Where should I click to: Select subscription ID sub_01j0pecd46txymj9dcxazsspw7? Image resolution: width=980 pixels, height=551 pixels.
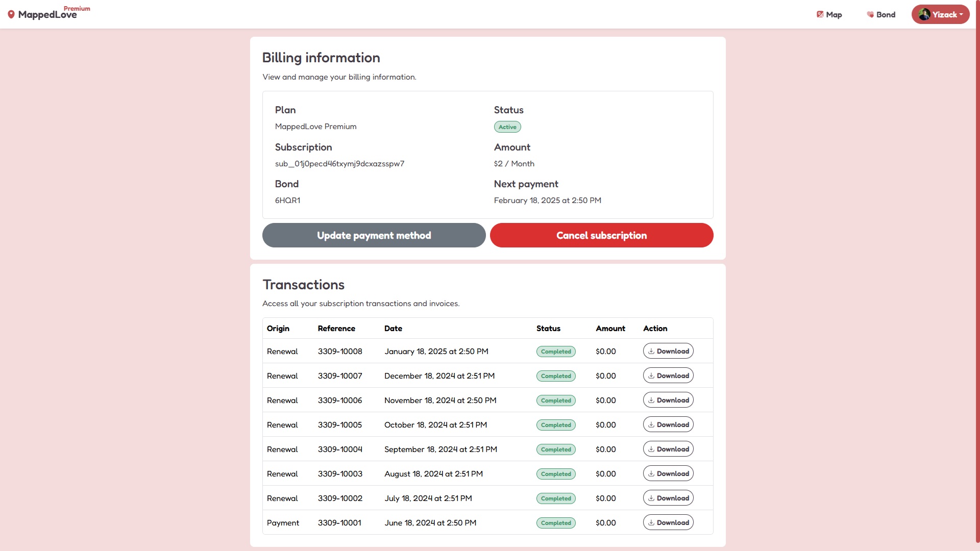coord(339,164)
